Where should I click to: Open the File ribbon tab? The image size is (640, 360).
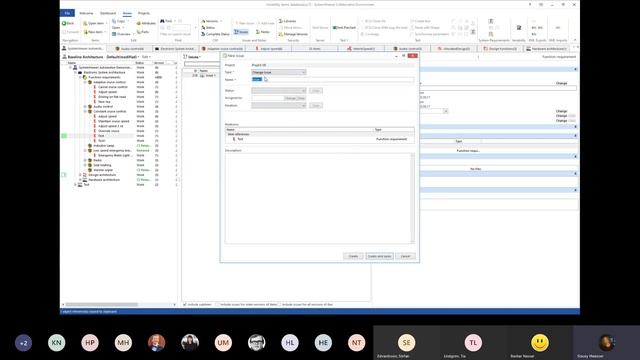pos(67,13)
